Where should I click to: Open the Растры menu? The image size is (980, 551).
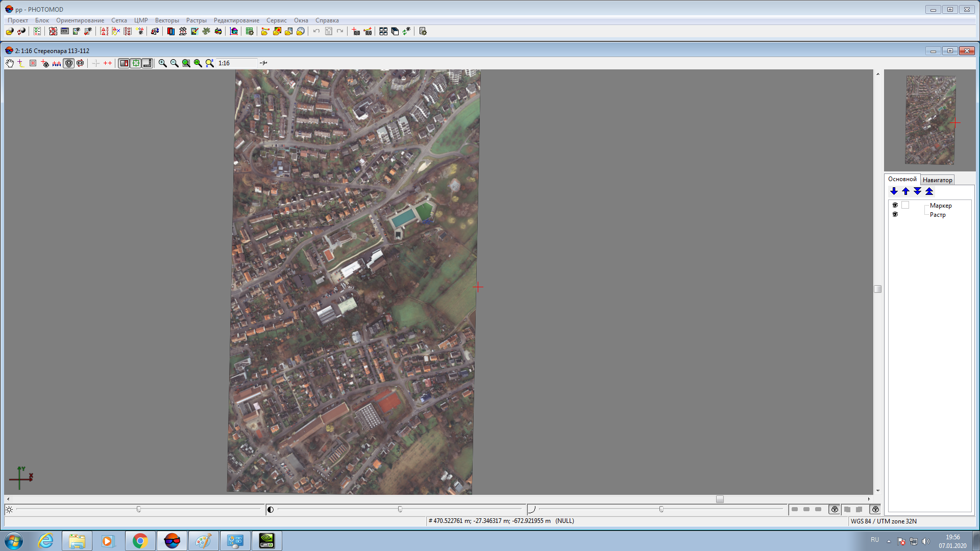[196, 20]
